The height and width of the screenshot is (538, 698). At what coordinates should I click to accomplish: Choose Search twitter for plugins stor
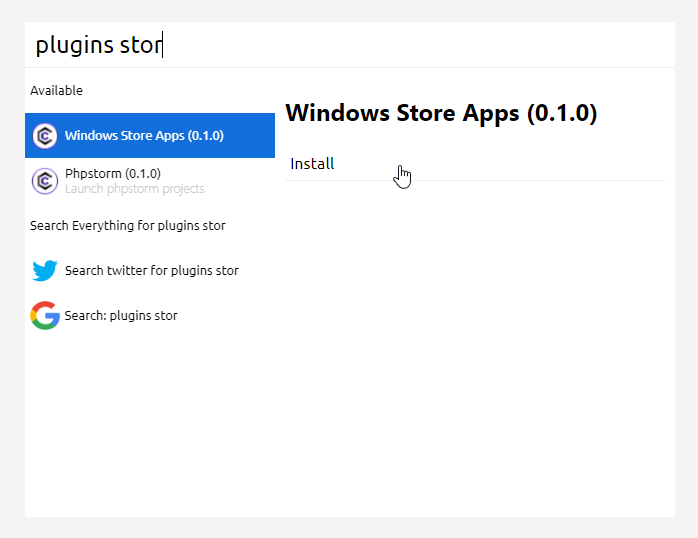pos(150,271)
